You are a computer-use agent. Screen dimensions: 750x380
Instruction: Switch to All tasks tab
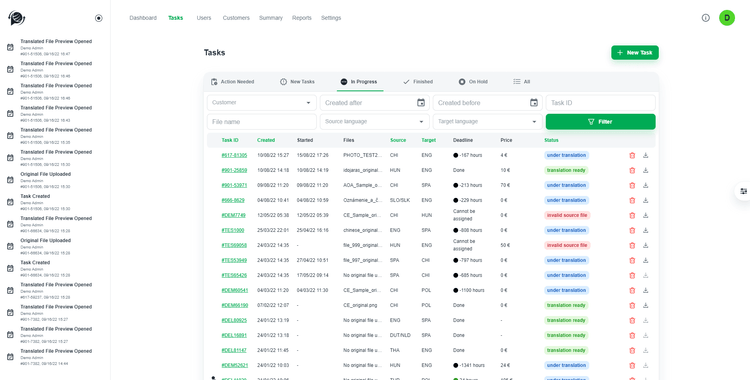(521, 82)
